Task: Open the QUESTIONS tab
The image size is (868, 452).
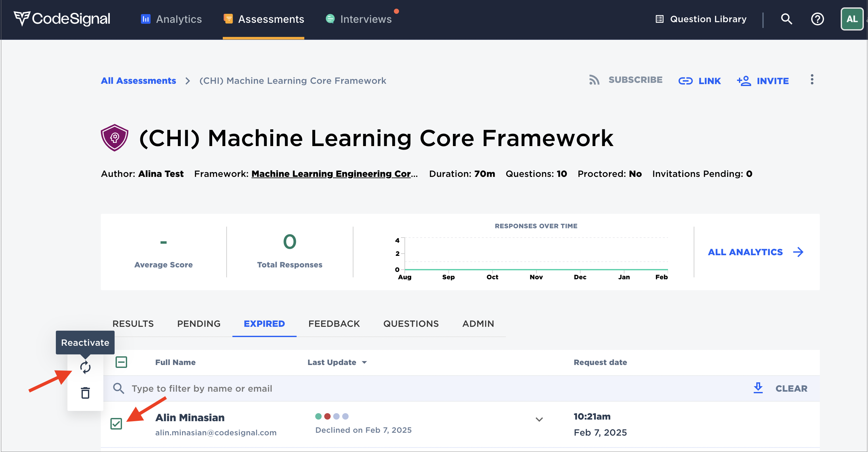Action: pos(411,324)
